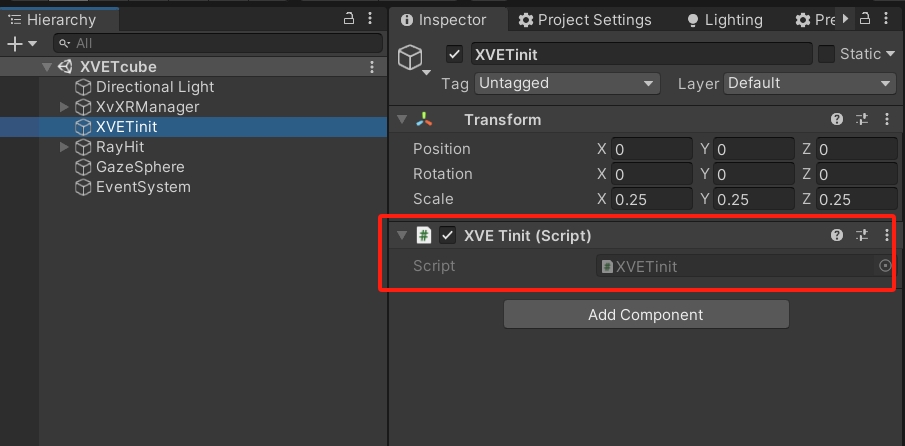Open Transform component preset settings icon

pos(862,119)
